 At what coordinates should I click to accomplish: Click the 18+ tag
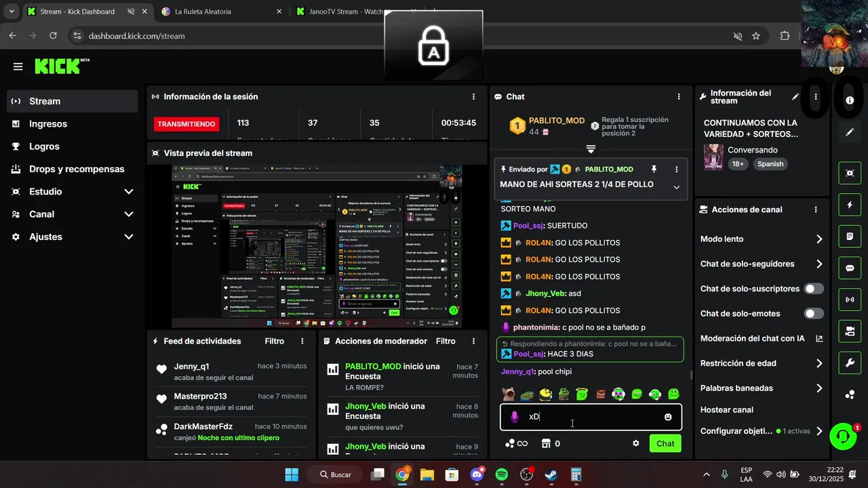pos(738,164)
